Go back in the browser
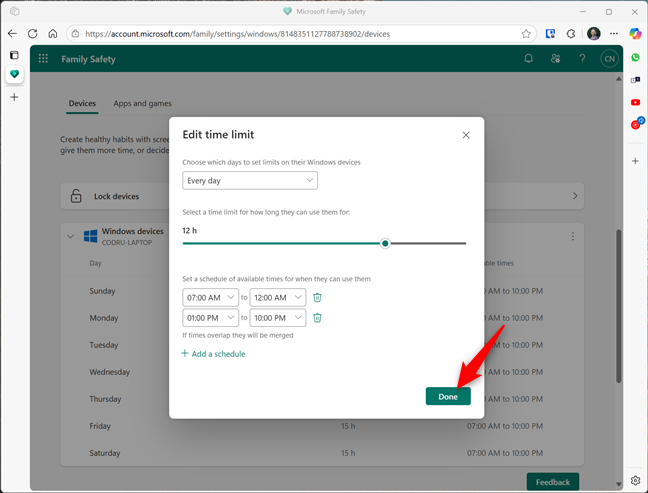 point(12,33)
